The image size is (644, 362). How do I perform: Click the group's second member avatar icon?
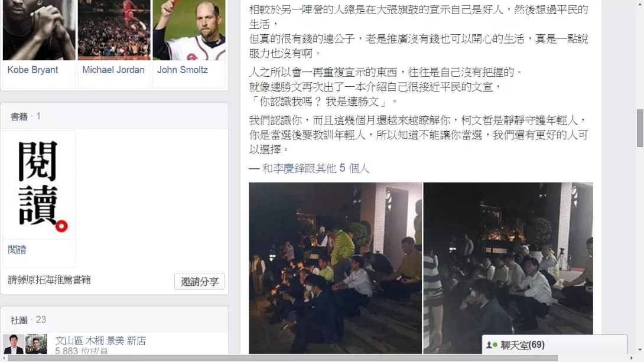pos(36,344)
